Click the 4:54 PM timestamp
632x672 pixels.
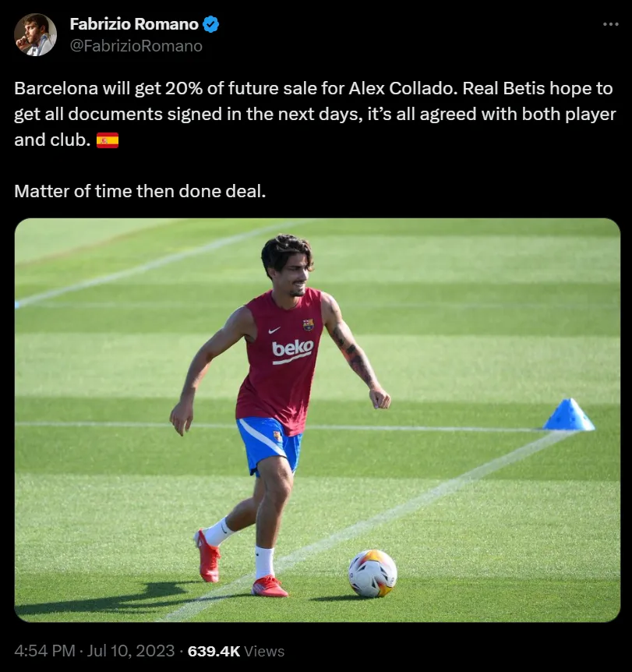(x=44, y=651)
